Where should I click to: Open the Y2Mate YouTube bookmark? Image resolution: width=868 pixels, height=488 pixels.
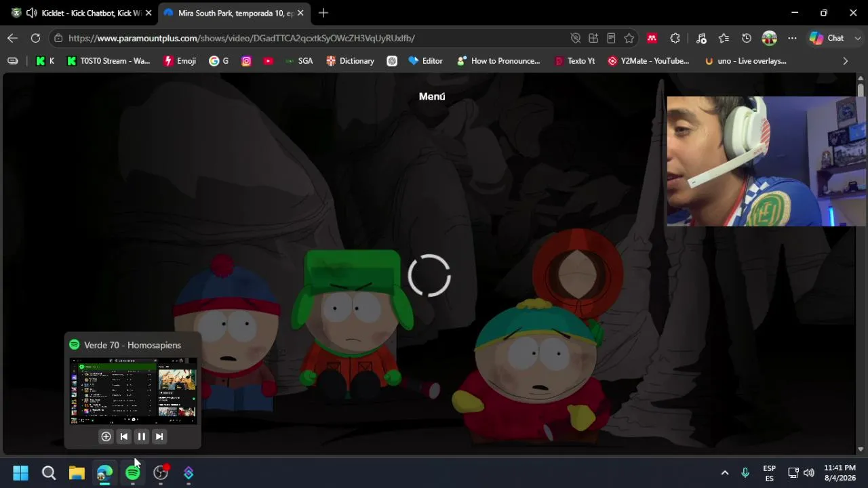coord(648,61)
